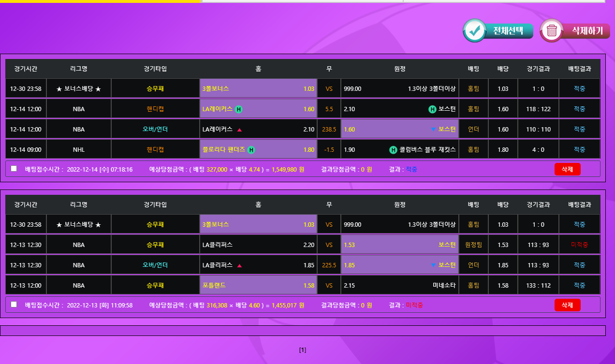
Task: Select the 포틀랜드 1.58 home odds cell
Action: click(x=258, y=286)
